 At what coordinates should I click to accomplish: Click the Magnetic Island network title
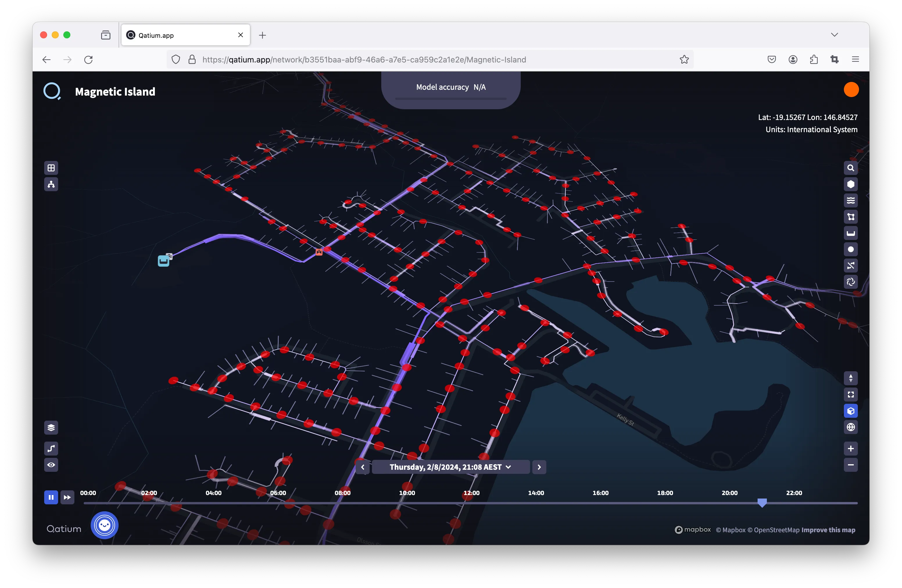[115, 92]
